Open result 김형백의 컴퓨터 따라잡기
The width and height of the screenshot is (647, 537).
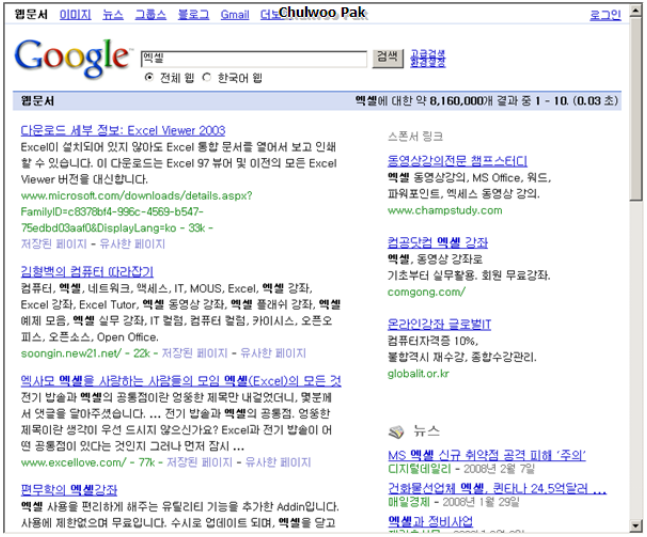pyautogui.click(x=87, y=272)
